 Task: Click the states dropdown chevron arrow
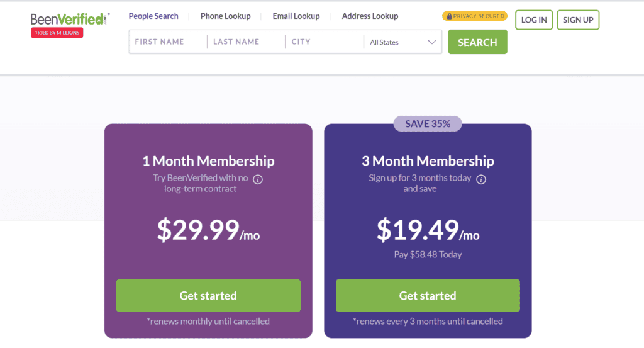pyautogui.click(x=431, y=42)
